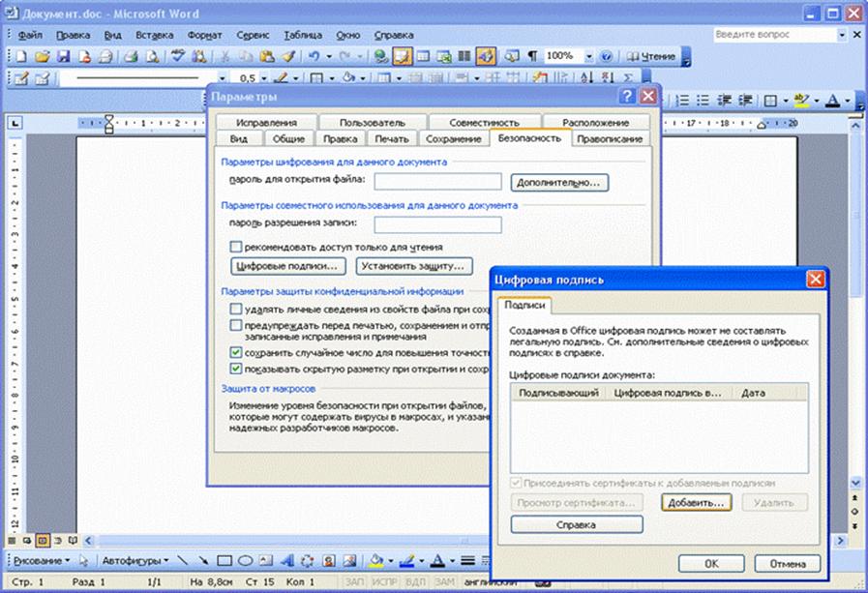
Task: Uncheck 'показывать скрытую разметку при открытии' checkbox
Action: 236,369
